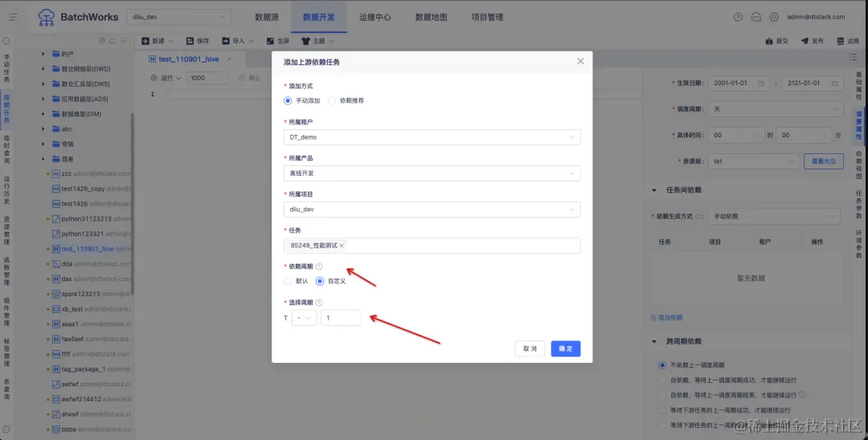Click the 全屏 fullscreen icon
The width and height of the screenshot is (868, 440).
click(x=270, y=41)
